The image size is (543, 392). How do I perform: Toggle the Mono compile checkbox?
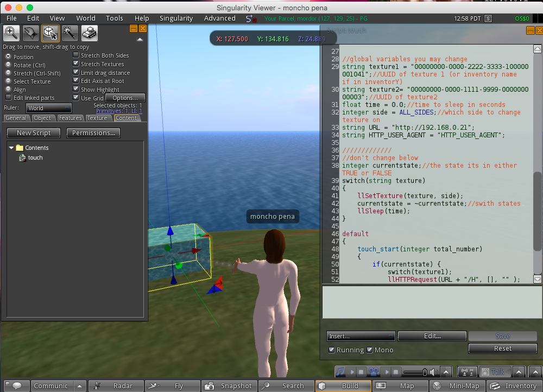369,350
